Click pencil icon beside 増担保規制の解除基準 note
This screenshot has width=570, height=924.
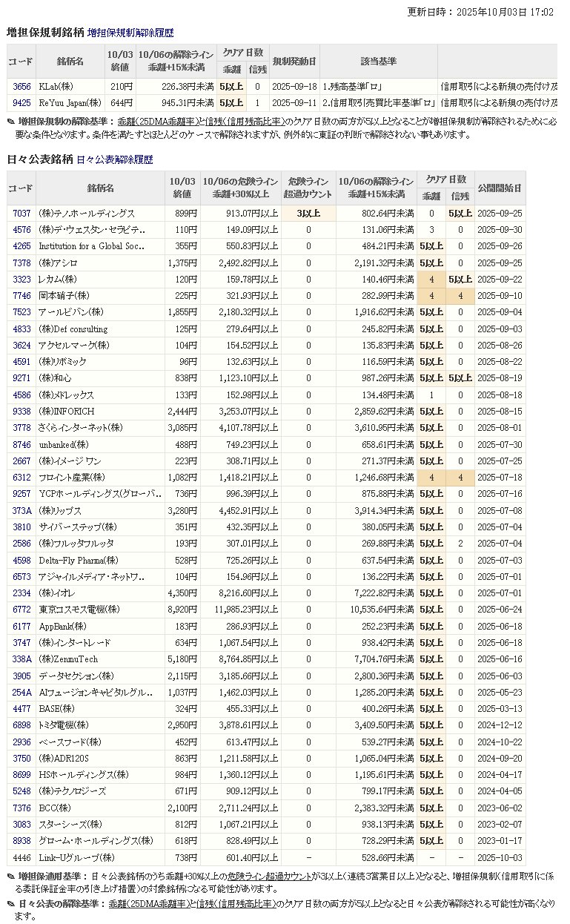(11, 122)
